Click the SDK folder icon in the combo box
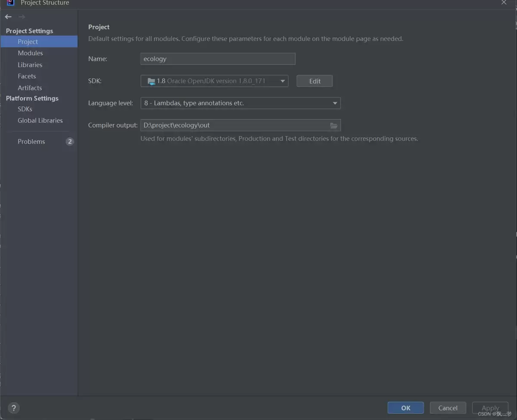This screenshot has height=420, width=517. pyautogui.click(x=151, y=81)
